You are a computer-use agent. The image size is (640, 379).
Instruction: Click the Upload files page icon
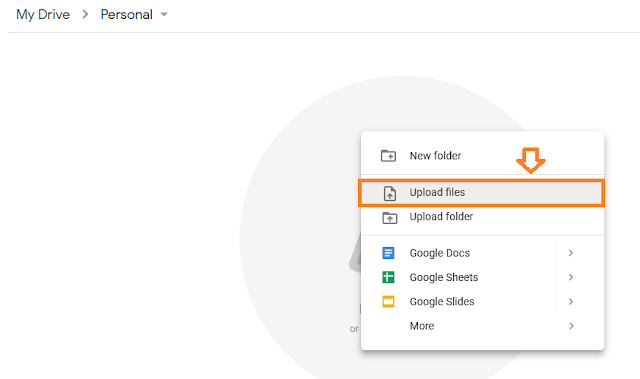[390, 193]
